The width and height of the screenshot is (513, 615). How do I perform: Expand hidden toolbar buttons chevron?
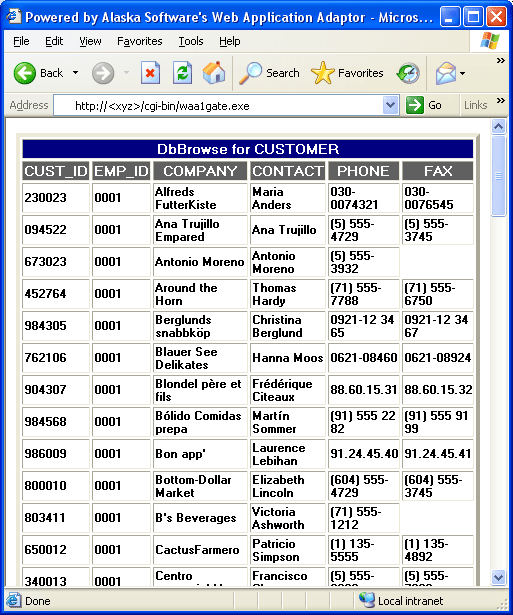click(x=500, y=60)
